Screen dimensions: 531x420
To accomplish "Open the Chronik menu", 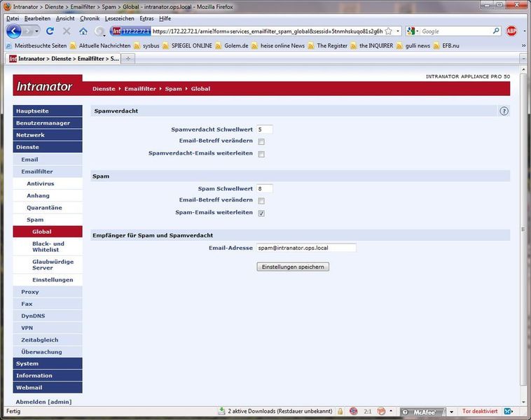I will pos(90,19).
